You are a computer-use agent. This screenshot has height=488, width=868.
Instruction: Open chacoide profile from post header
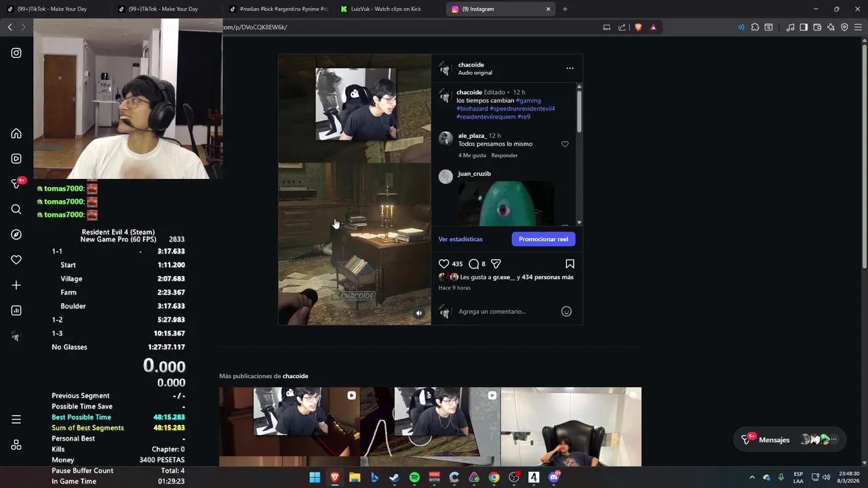click(x=471, y=65)
